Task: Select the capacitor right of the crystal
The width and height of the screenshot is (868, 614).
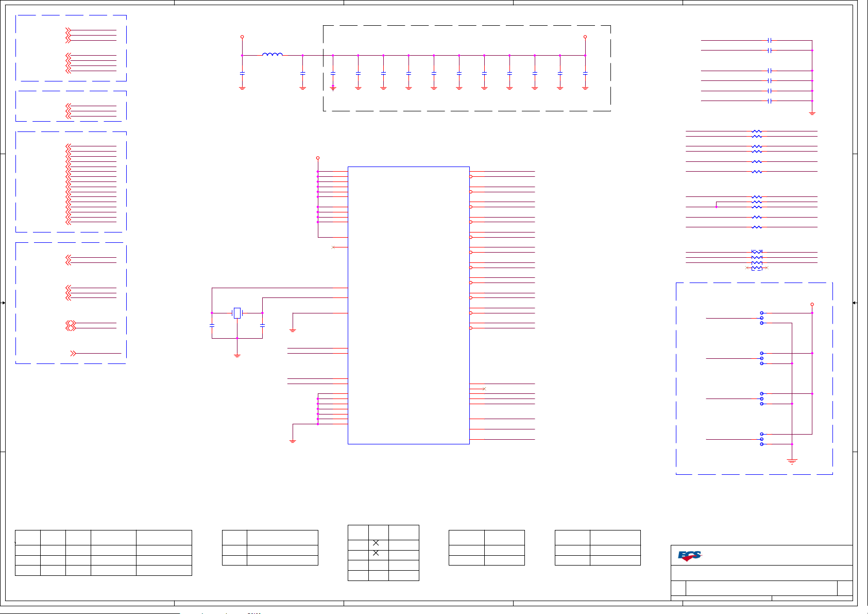Action: 262,325
